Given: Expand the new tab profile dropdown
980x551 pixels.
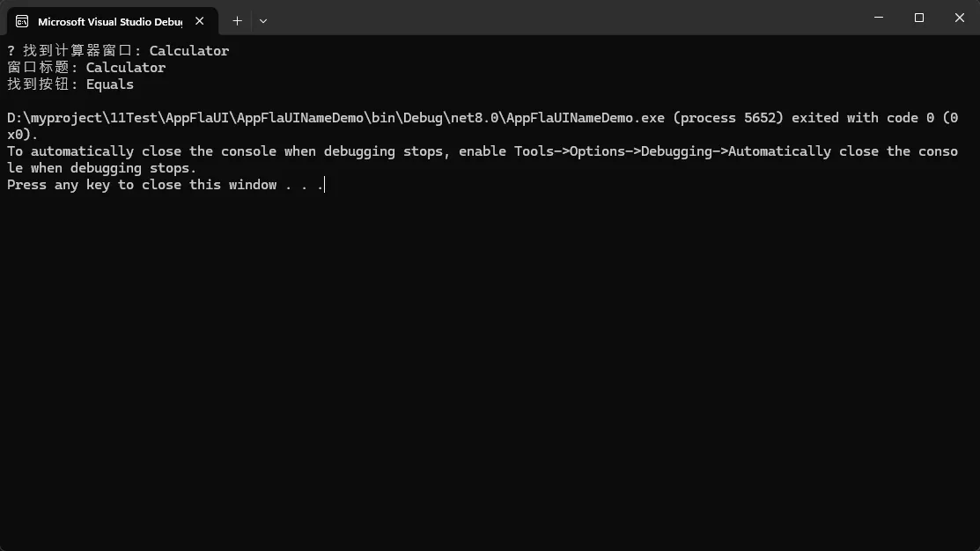Looking at the screenshot, I should point(263,20).
